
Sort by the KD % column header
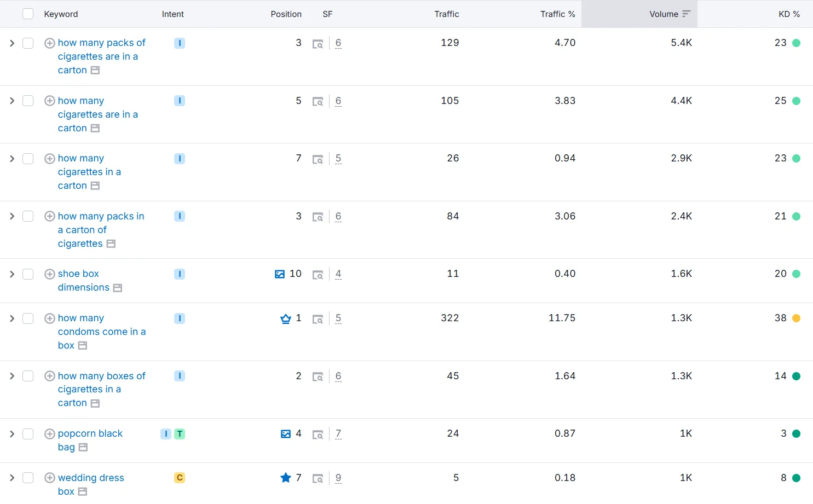788,14
